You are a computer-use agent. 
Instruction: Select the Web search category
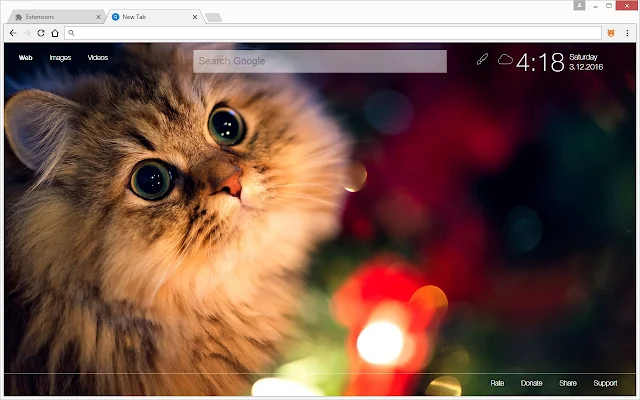[x=25, y=58]
